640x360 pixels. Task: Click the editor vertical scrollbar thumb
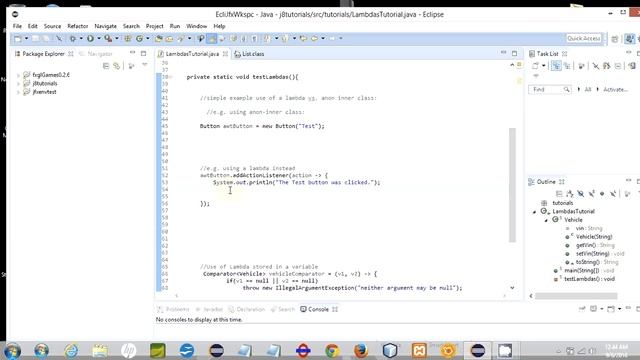pyautogui.click(x=512, y=185)
